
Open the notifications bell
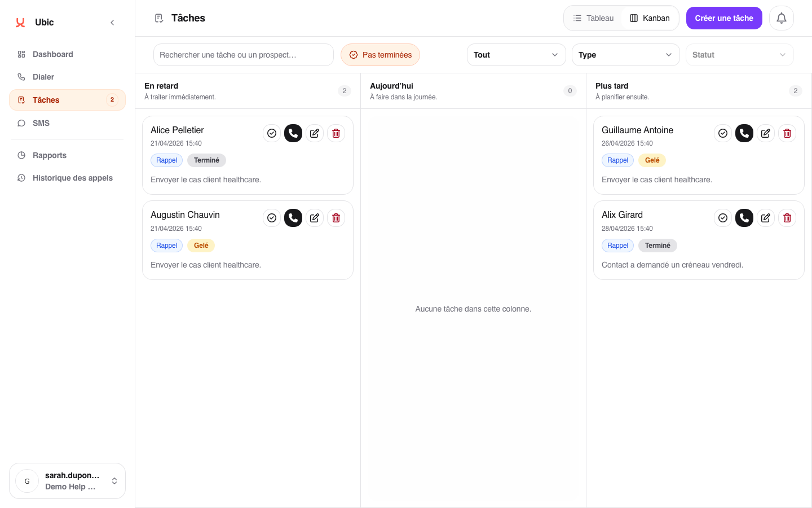pos(782,18)
